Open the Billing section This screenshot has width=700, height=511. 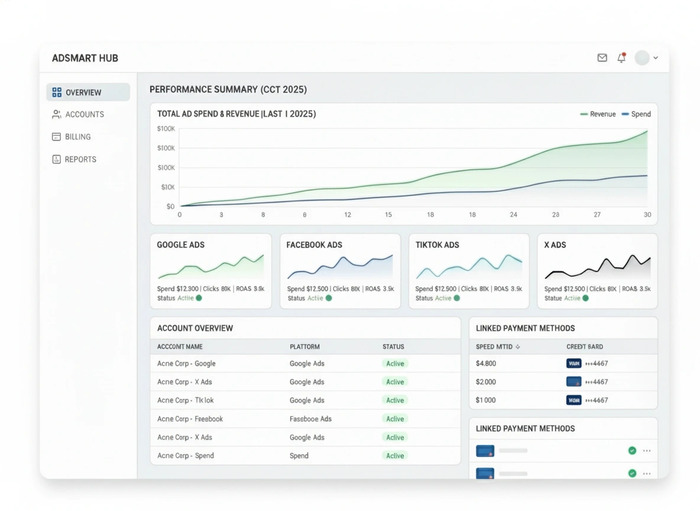(x=77, y=137)
